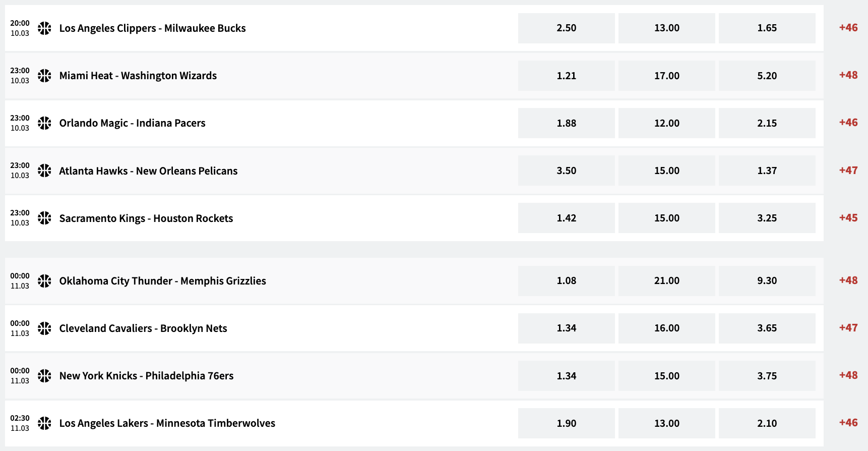The height and width of the screenshot is (451, 868).
Task: Select draw odds 21.00 for Thunder - Grizzlies
Action: pyautogui.click(x=666, y=281)
